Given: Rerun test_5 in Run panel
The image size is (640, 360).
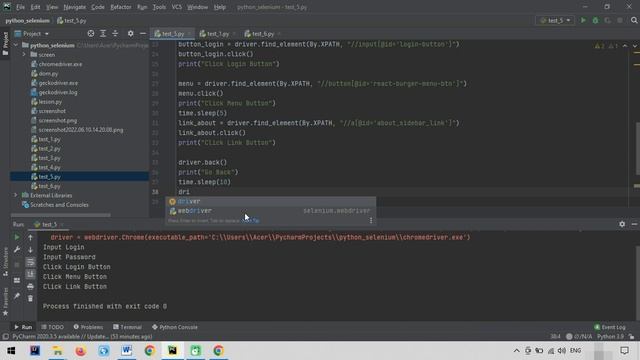Looking at the screenshot, I should point(17,237).
